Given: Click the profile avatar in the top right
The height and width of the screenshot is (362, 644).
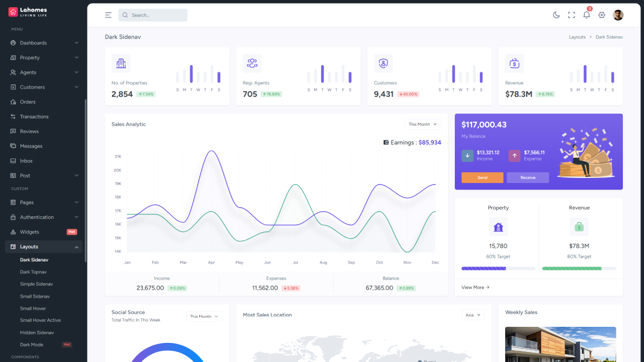Looking at the screenshot, I should tap(618, 15).
